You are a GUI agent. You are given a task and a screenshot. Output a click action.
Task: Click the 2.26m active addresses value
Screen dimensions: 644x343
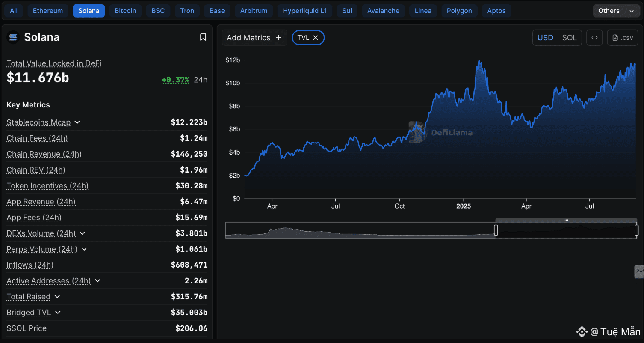pos(196,281)
